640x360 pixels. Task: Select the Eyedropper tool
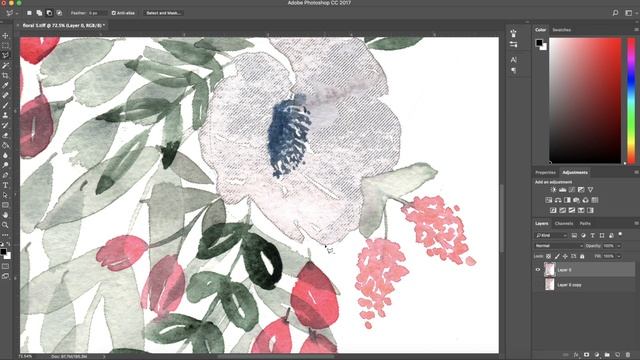[x=5, y=85]
